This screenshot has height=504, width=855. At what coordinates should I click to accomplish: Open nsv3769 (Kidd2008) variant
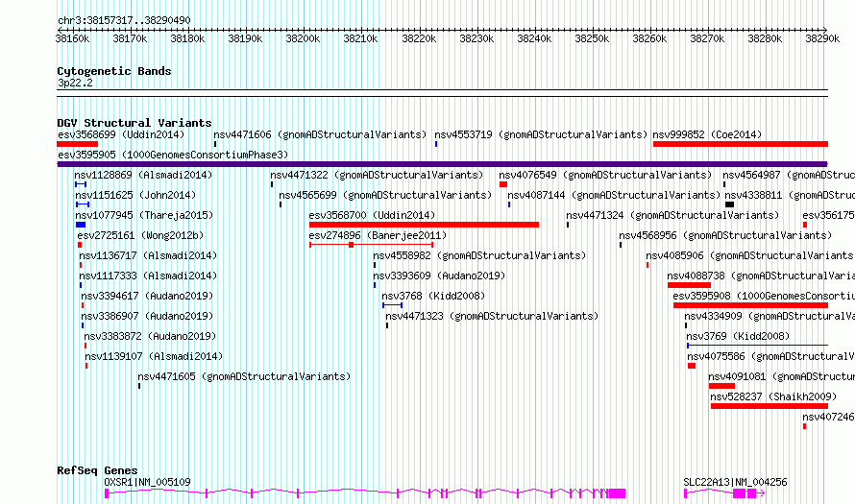pyautogui.click(x=737, y=336)
